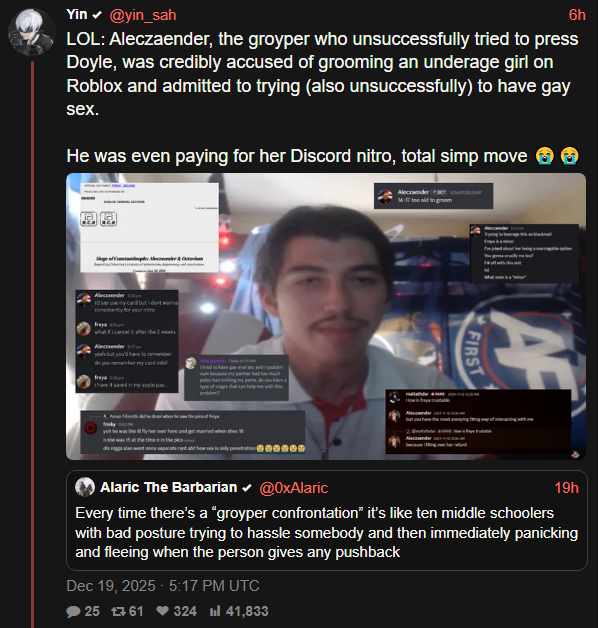Click Alaric's verified checkmark badge
598x628 pixels.
[x=247, y=487]
